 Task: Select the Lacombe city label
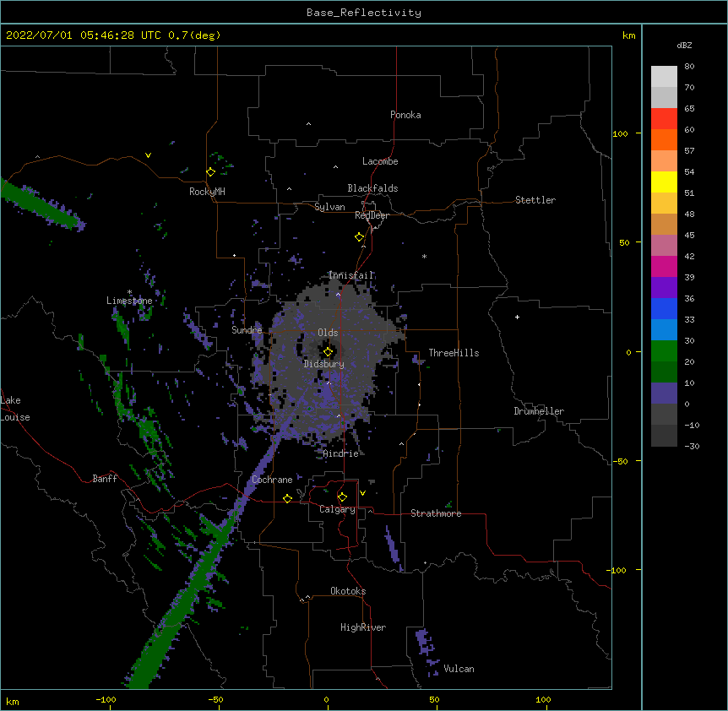click(x=380, y=161)
